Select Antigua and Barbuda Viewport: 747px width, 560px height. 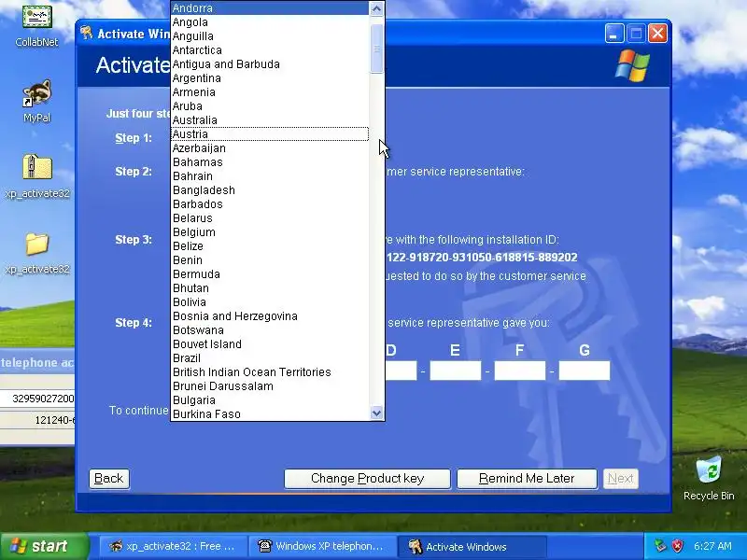(x=270, y=64)
